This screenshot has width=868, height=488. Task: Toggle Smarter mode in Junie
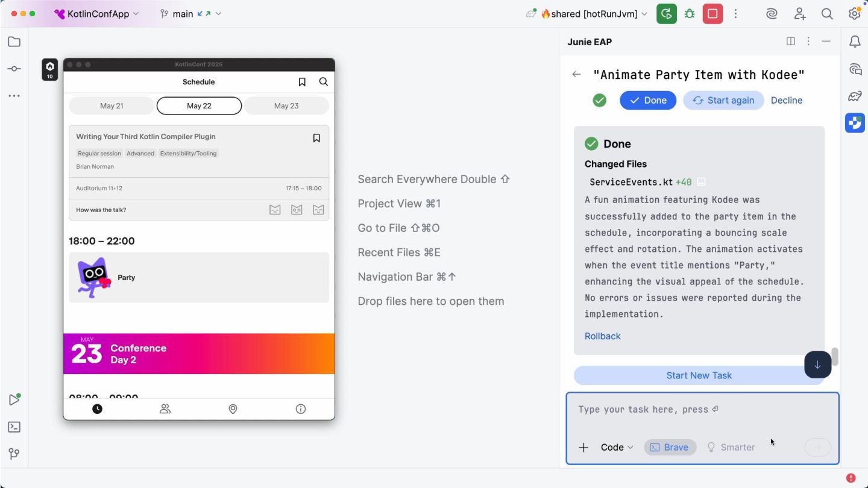(x=731, y=447)
